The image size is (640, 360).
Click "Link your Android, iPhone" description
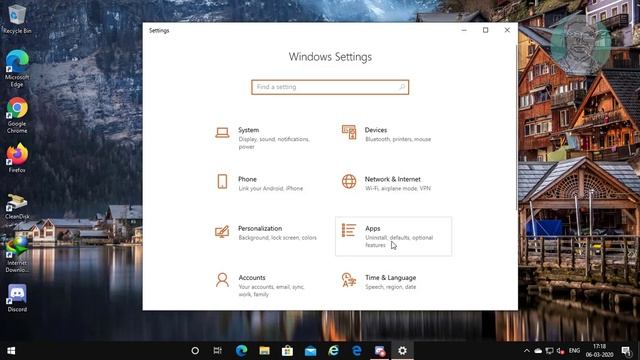click(271, 189)
